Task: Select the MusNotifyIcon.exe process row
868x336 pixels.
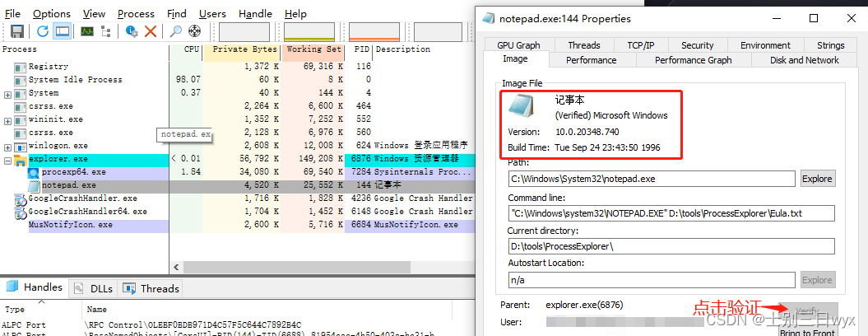Action: [237, 225]
